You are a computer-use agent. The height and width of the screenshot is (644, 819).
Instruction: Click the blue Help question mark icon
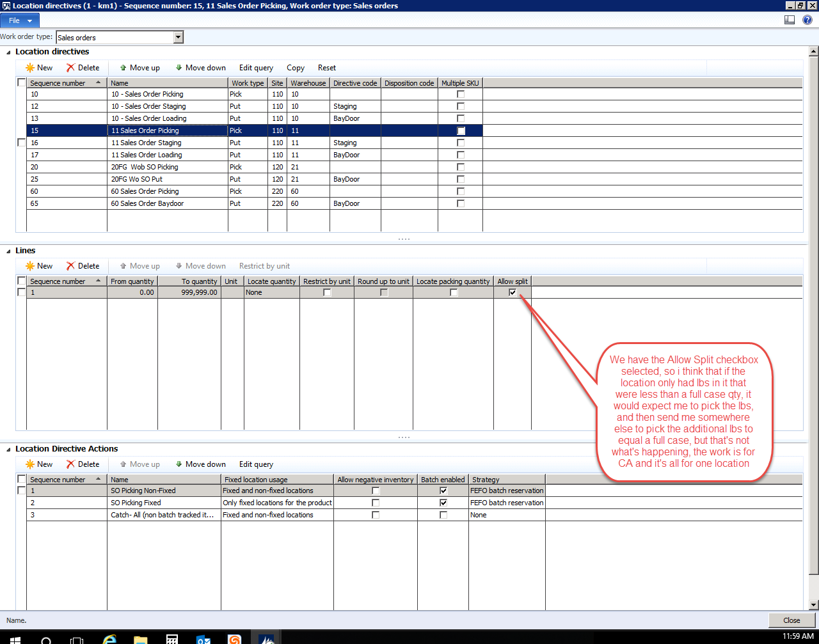pyautogui.click(x=807, y=20)
